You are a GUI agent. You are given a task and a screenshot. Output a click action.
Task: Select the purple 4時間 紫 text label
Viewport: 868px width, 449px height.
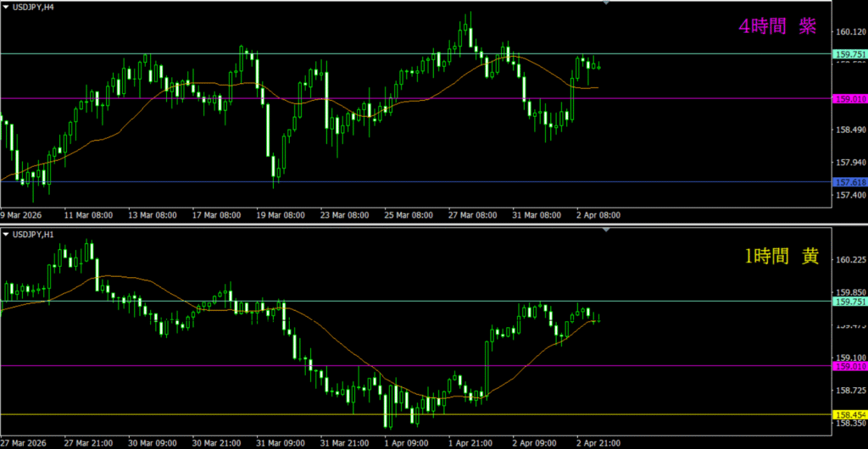(x=777, y=27)
